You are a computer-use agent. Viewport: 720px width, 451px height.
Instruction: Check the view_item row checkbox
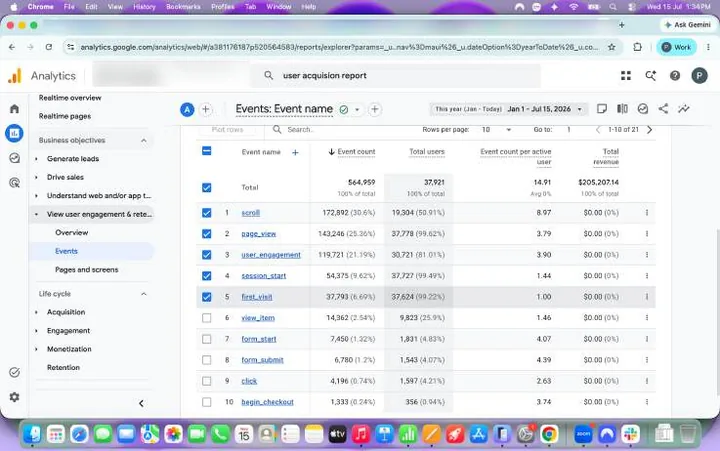pyautogui.click(x=207, y=318)
